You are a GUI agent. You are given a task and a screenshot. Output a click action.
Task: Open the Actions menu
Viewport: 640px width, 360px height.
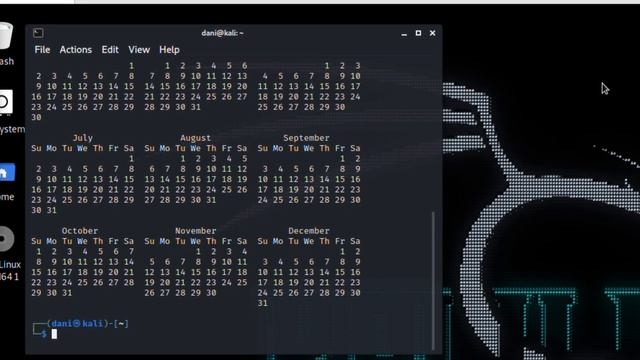tap(76, 50)
